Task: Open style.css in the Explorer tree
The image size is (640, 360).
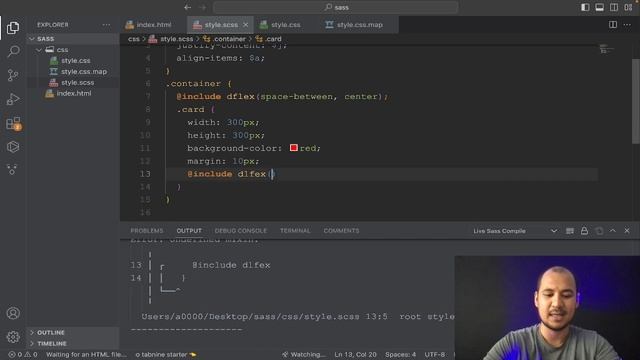Action: click(x=76, y=60)
